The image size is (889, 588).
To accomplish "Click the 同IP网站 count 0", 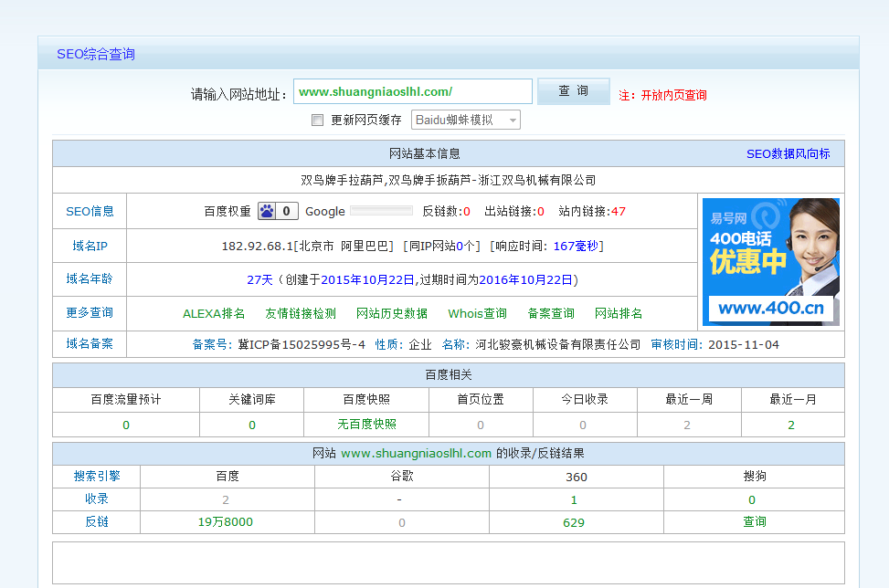I will 460,247.
